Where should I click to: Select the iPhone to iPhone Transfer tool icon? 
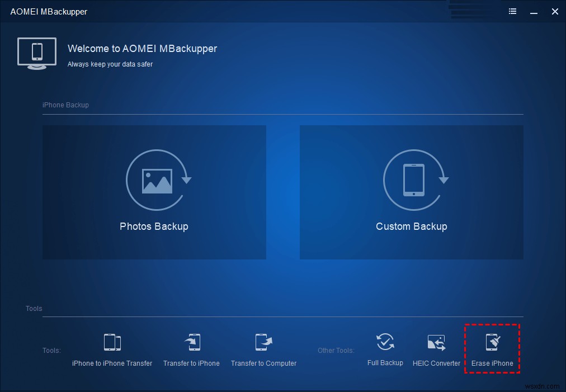[112, 342]
